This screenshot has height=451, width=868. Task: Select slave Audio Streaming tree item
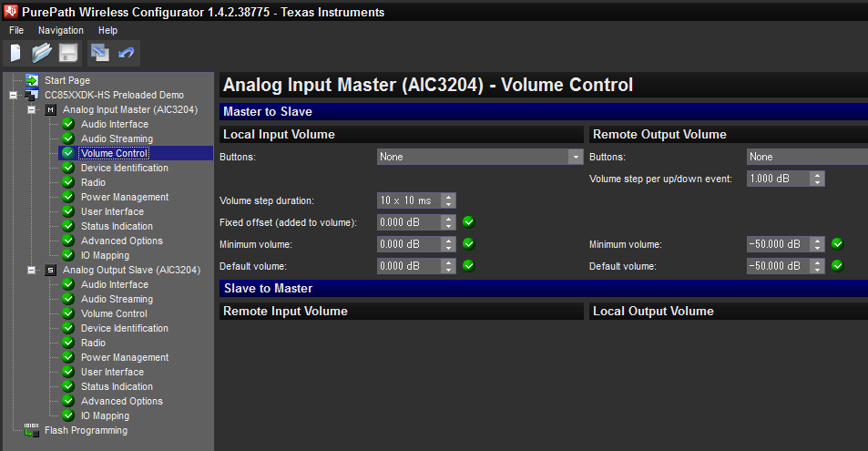117,299
